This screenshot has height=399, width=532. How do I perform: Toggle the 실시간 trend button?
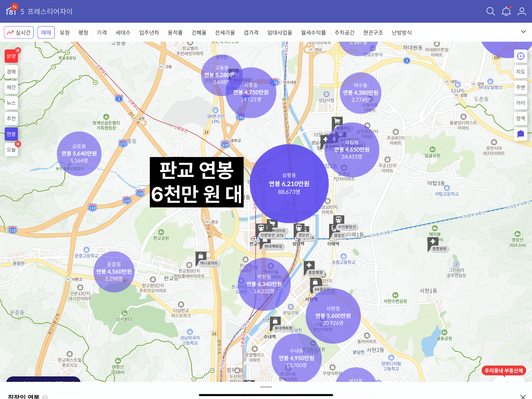19,32
